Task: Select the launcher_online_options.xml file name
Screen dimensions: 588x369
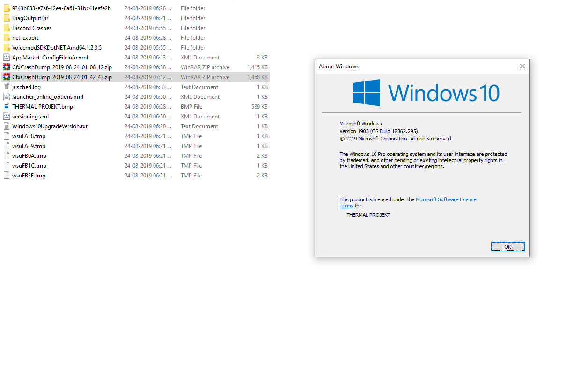Action: [x=48, y=97]
